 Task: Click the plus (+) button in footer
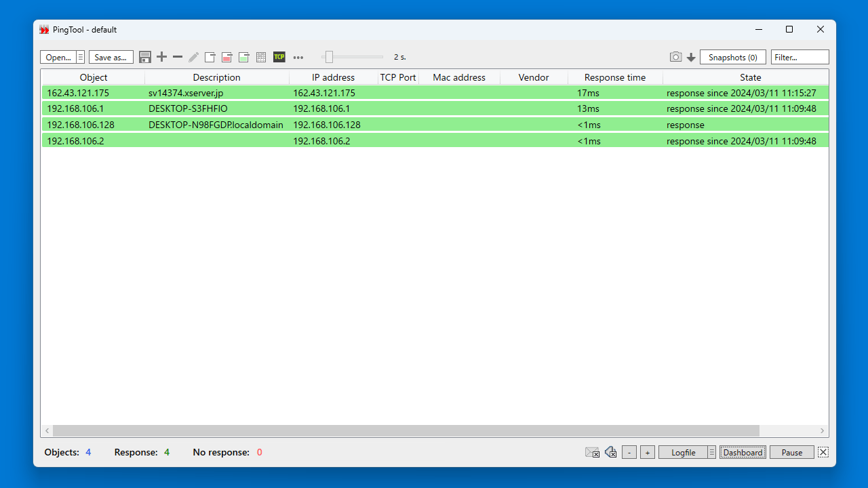click(648, 452)
